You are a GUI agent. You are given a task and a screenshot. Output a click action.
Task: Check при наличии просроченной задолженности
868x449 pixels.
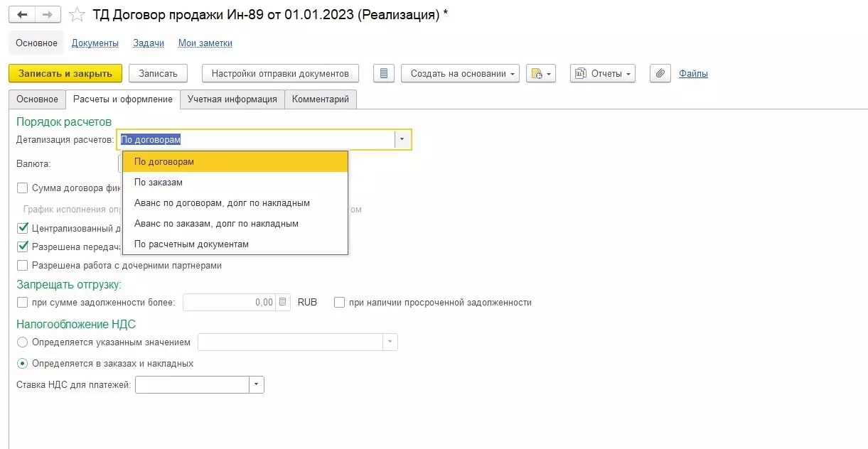click(340, 303)
